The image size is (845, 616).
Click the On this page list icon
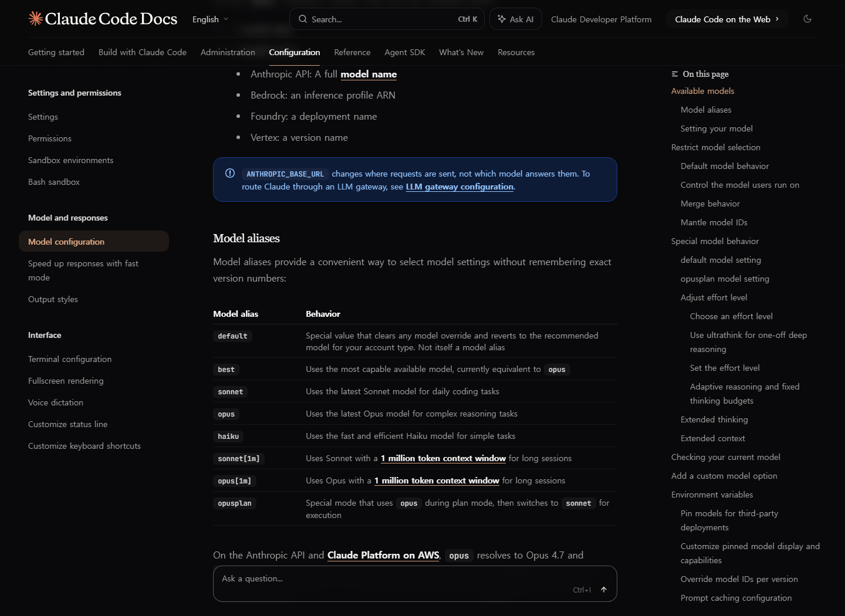click(x=675, y=74)
